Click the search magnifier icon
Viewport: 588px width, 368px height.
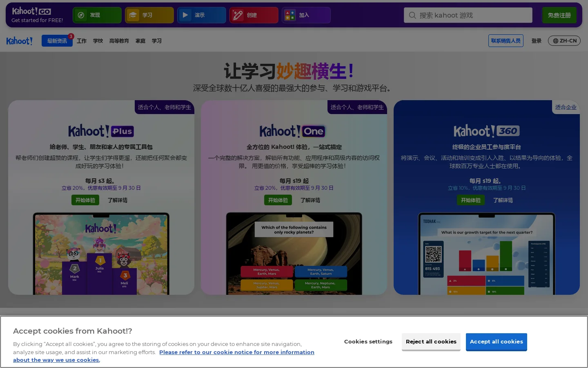pyautogui.click(x=412, y=15)
